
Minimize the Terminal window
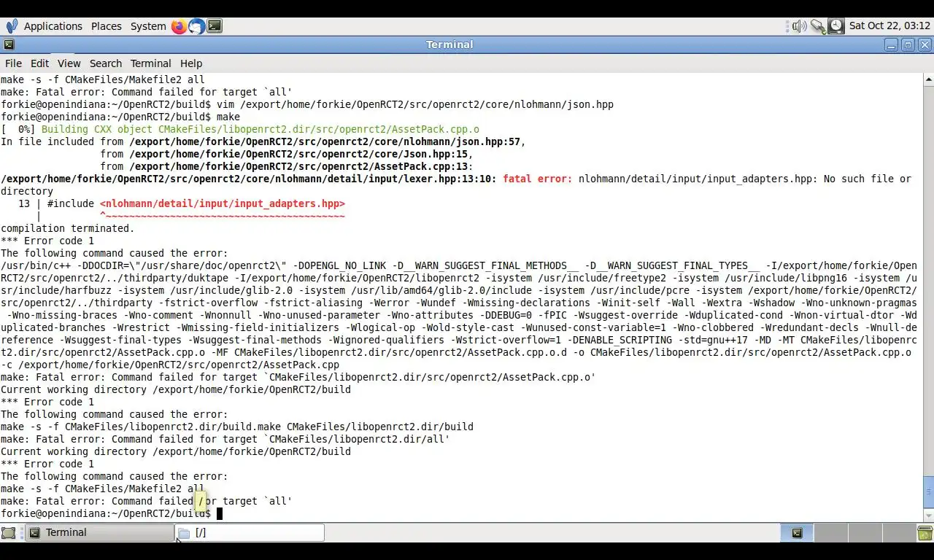pyautogui.click(x=891, y=44)
